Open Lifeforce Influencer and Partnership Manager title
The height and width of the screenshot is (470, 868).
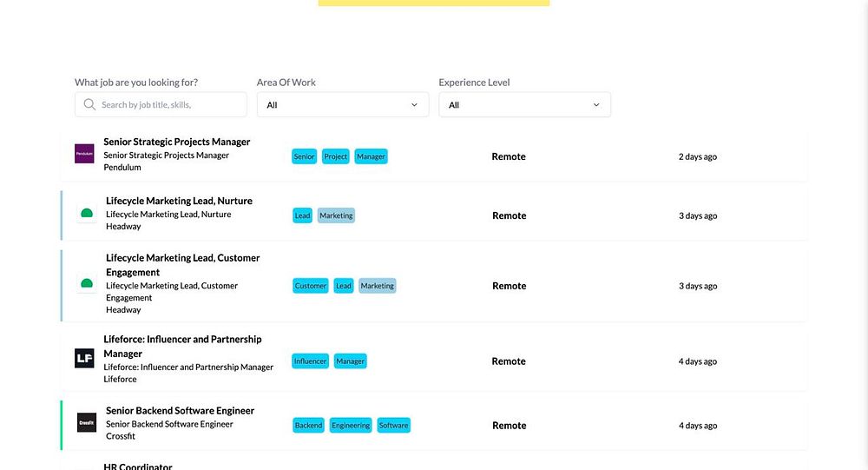pos(182,347)
